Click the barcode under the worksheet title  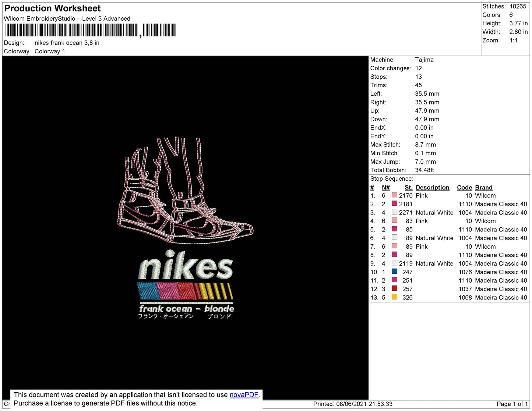pyautogui.click(x=90, y=30)
